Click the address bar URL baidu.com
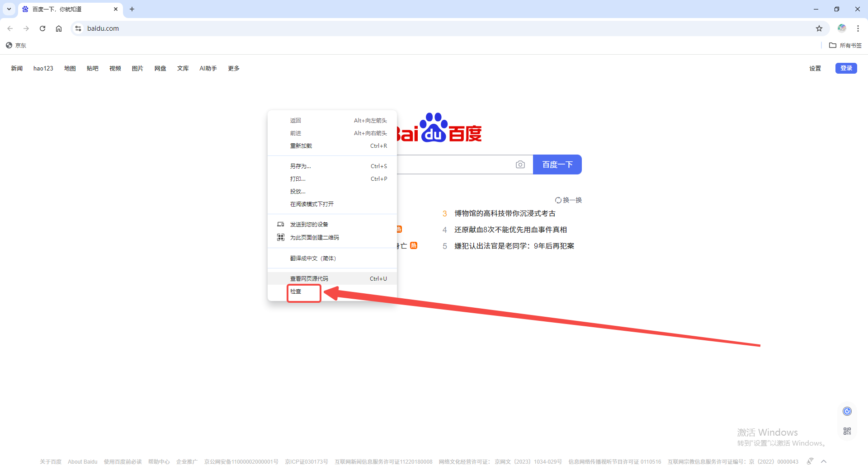This screenshot has width=868, height=470. (x=103, y=28)
